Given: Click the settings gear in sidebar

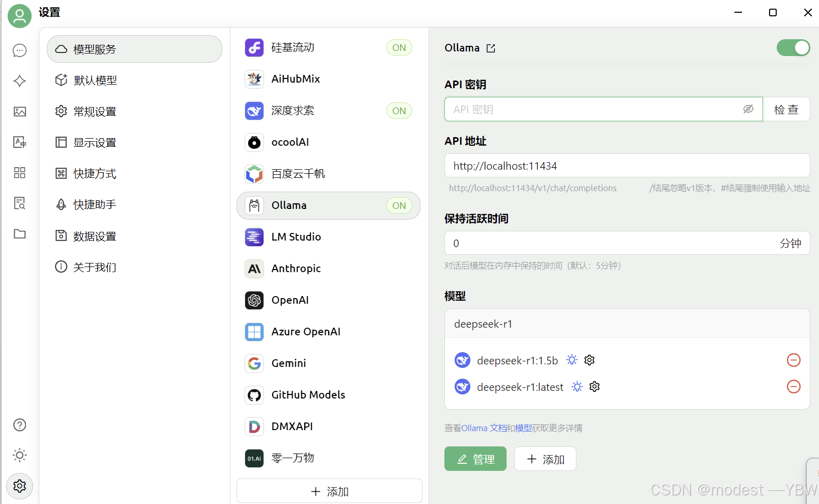Looking at the screenshot, I should [19, 486].
